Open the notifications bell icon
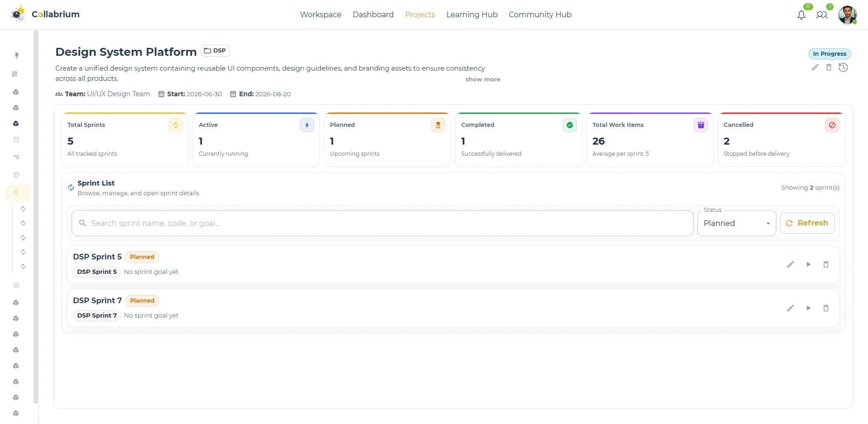The height and width of the screenshot is (424, 868). tap(801, 15)
